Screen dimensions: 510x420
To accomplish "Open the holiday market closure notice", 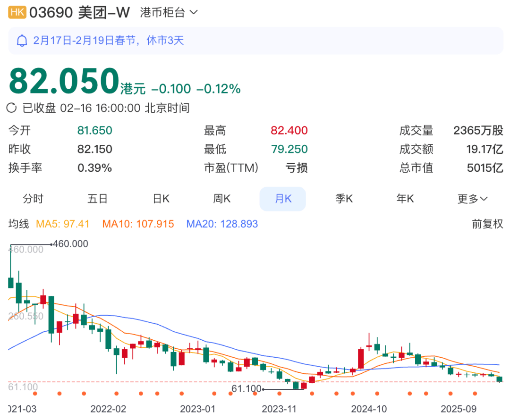I will coord(109,41).
